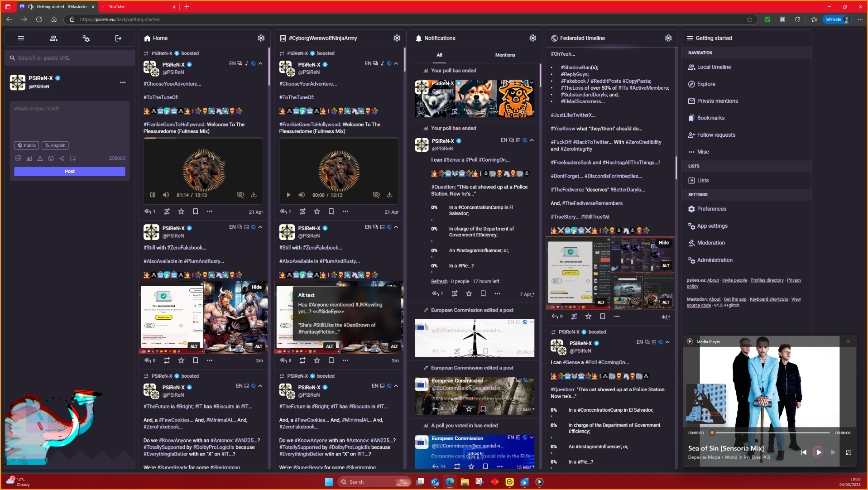
Task: Open Private mentions from navigation
Action: click(x=713, y=101)
